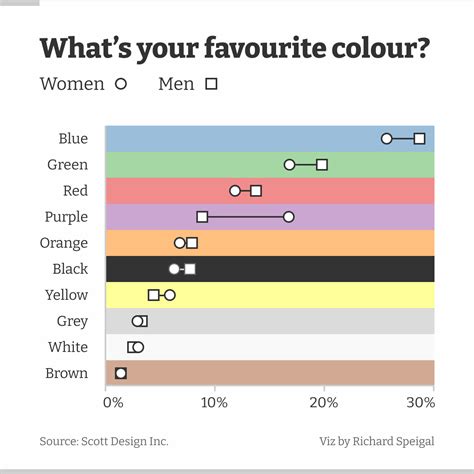The image size is (474, 474).
Task: Click the chart title What's your favourite colour
Action: pyautogui.click(x=235, y=49)
